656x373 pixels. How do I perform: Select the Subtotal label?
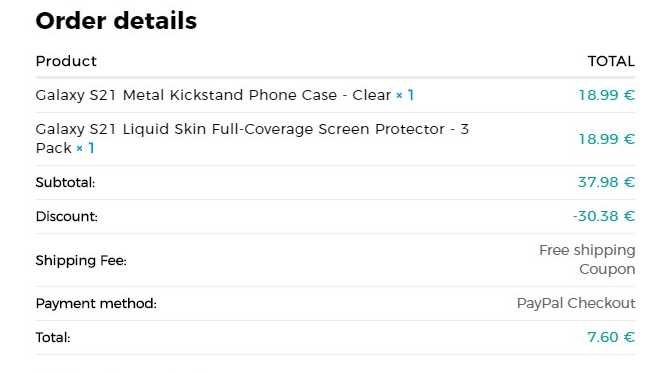pos(65,182)
